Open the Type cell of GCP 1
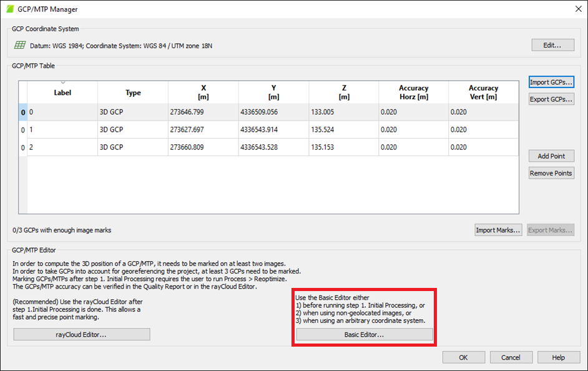 pos(133,130)
